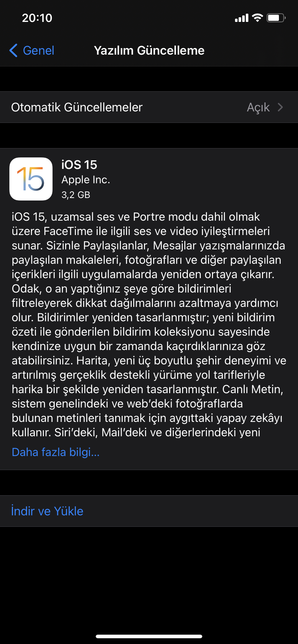Screen dimensions: 298x644
Task: Tap the cellular signal bars icon
Action: [x=242, y=18]
